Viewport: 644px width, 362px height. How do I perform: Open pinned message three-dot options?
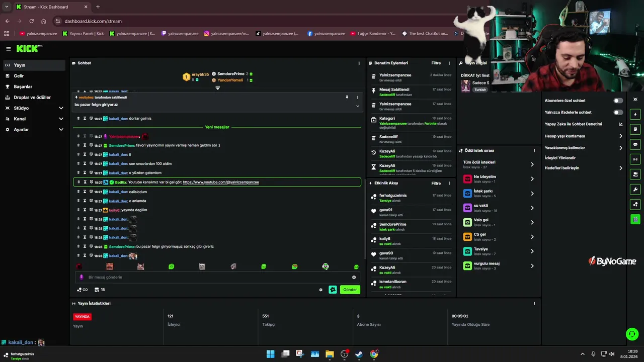(x=358, y=97)
